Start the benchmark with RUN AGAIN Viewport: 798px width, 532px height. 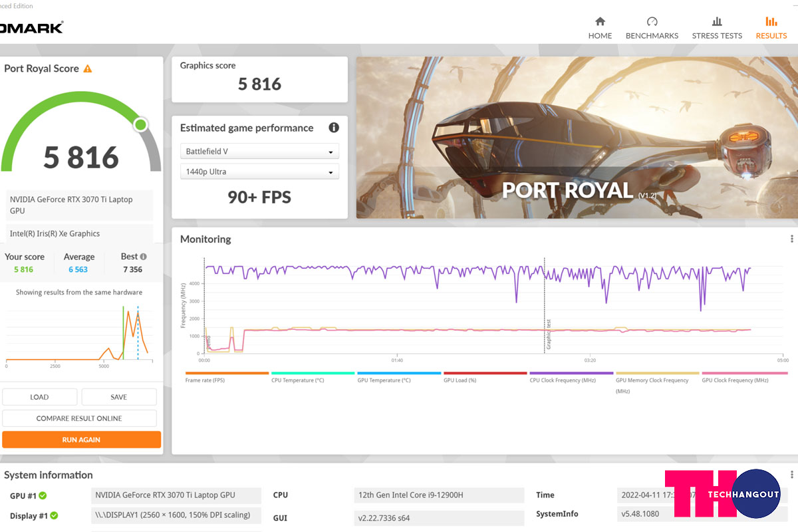point(81,440)
